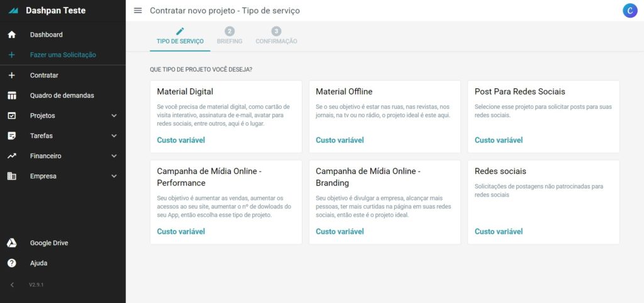Click the Ajuda question mark icon
The image size is (644, 303).
(12, 263)
